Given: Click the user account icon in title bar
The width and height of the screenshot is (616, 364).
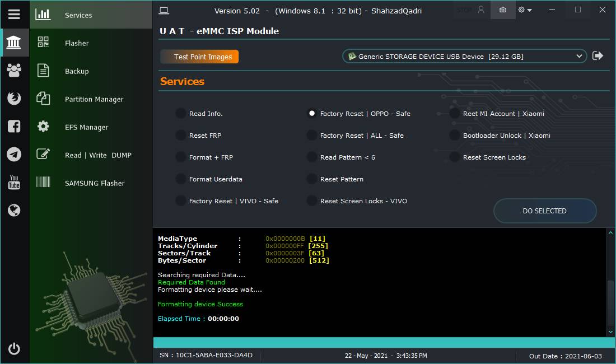Looking at the screenshot, I should point(481,10).
